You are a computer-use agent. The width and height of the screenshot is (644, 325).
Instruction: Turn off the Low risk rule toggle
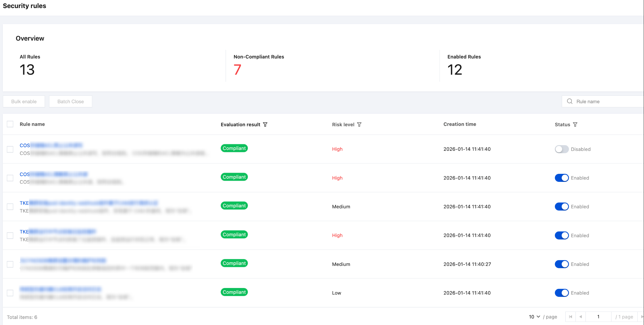pos(561,293)
